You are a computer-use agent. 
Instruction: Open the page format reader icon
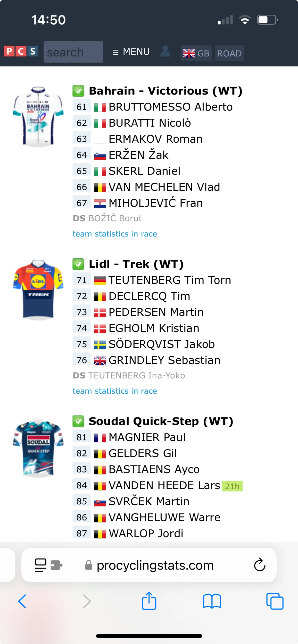tap(40, 565)
